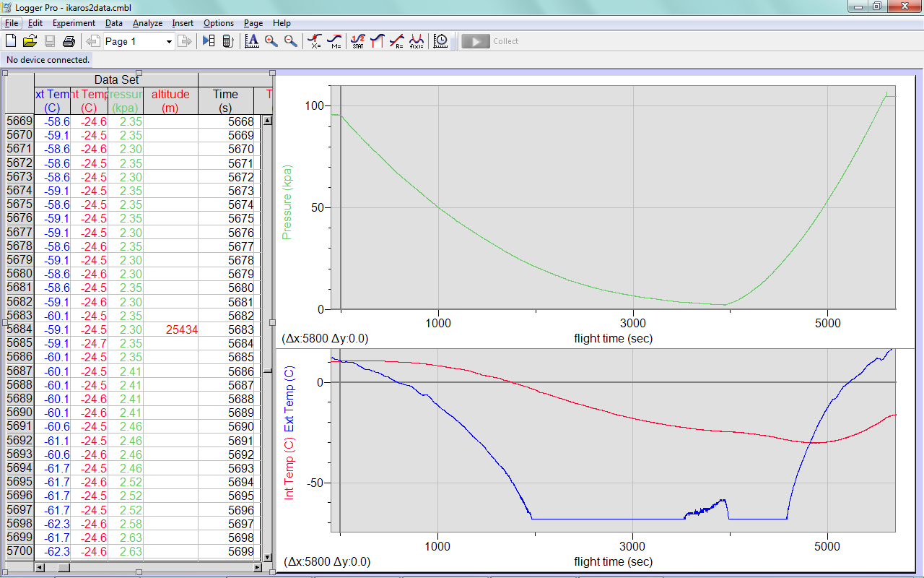Toggle the Examine (X=) tool
Screen dimensions: 924x578
coord(315,41)
